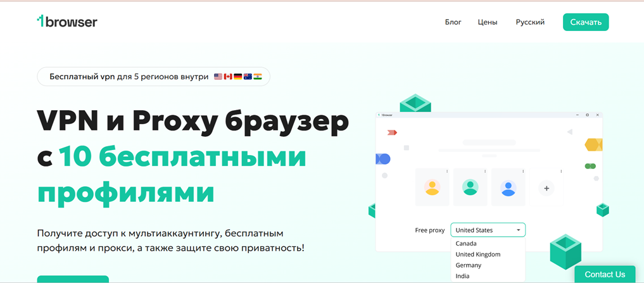
Task: Open options menu of yellow avatar profile
Action: 447,172
